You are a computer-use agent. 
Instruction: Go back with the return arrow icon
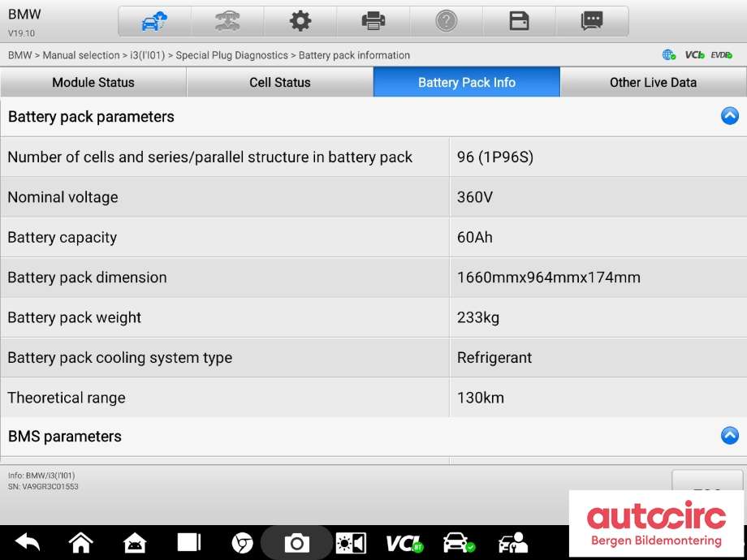27,542
